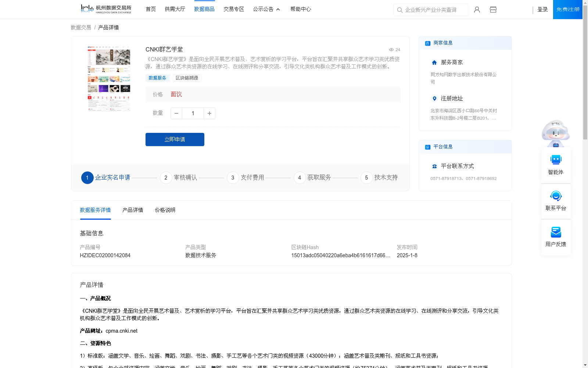Expand the 公示公告 dropdown menu
This screenshot has height=368, width=588.
click(266, 9)
